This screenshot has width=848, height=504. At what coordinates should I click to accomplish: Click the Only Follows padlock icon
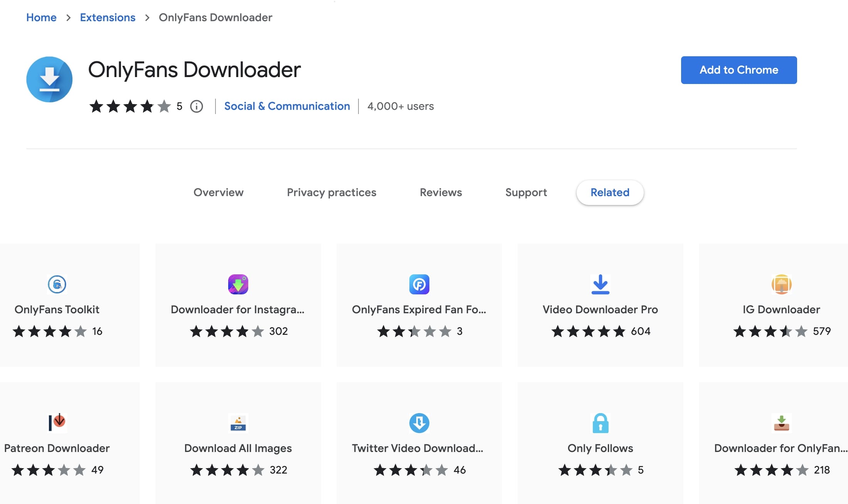pyautogui.click(x=600, y=423)
